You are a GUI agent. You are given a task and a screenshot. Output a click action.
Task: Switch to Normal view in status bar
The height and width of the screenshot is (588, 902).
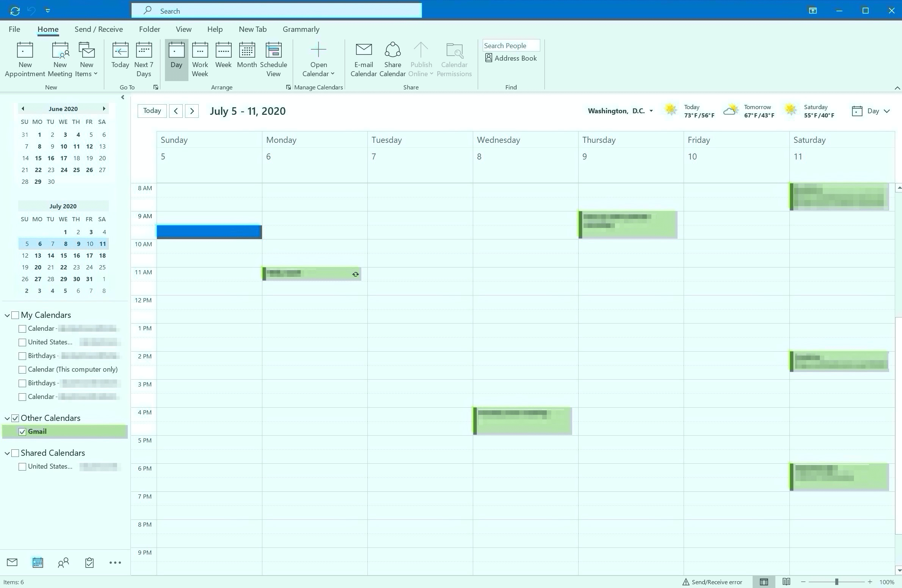[x=764, y=582]
